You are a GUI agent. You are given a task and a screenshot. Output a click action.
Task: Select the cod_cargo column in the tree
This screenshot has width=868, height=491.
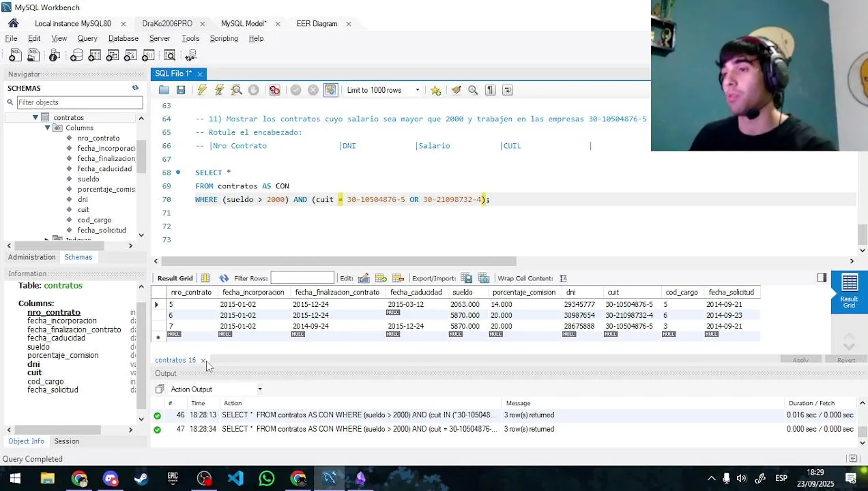[x=94, y=220]
